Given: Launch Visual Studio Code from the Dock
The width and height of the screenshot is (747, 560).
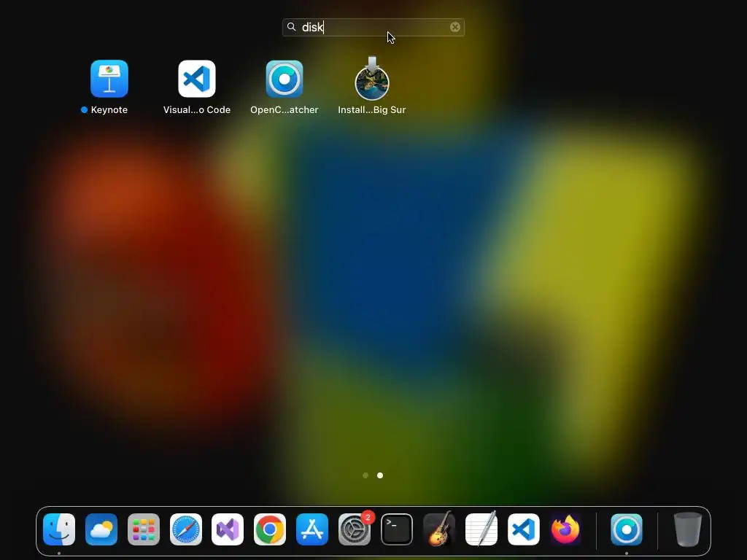Looking at the screenshot, I should pos(524,529).
